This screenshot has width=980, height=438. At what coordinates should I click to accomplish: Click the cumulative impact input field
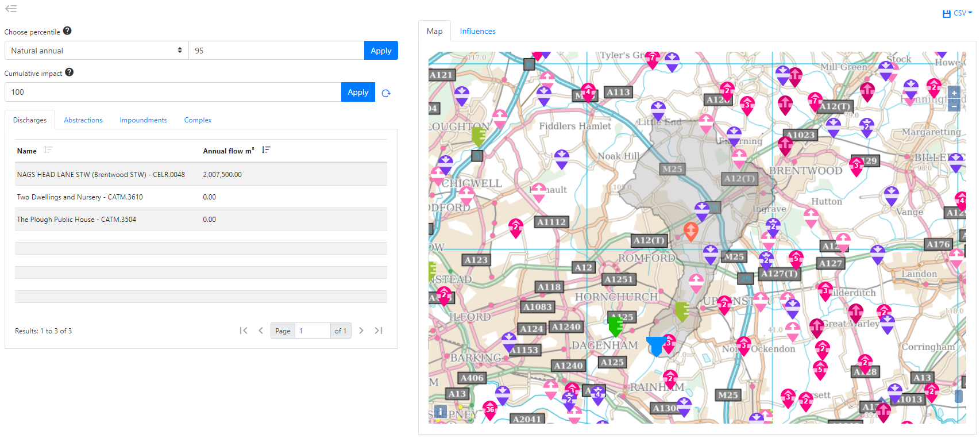pyautogui.click(x=172, y=92)
